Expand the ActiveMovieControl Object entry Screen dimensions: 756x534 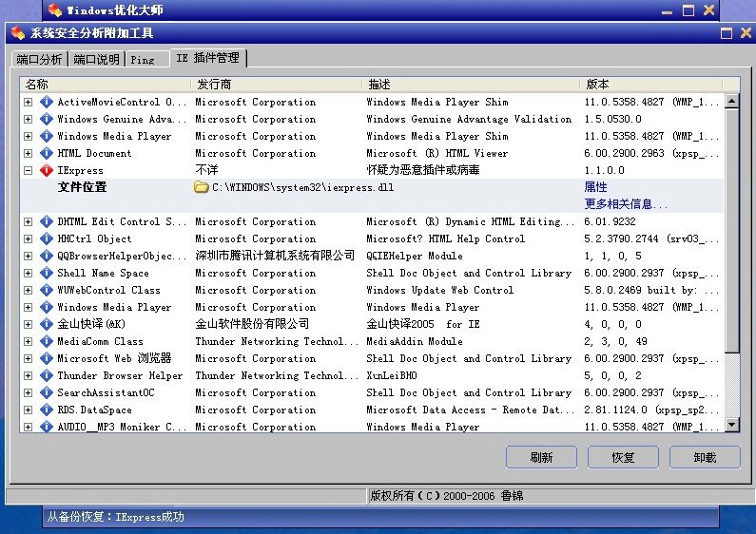tap(29, 103)
